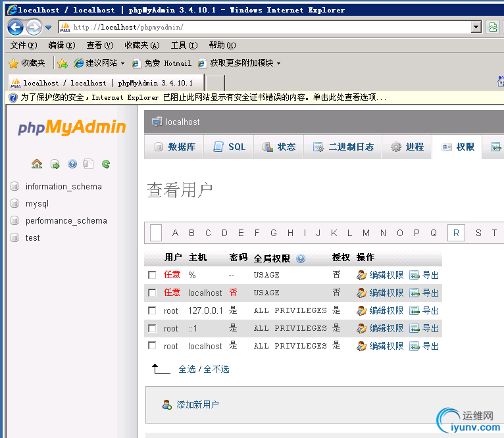Filter users by letter A
The image size is (504, 438).
pyautogui.click(x=175, y=233)
